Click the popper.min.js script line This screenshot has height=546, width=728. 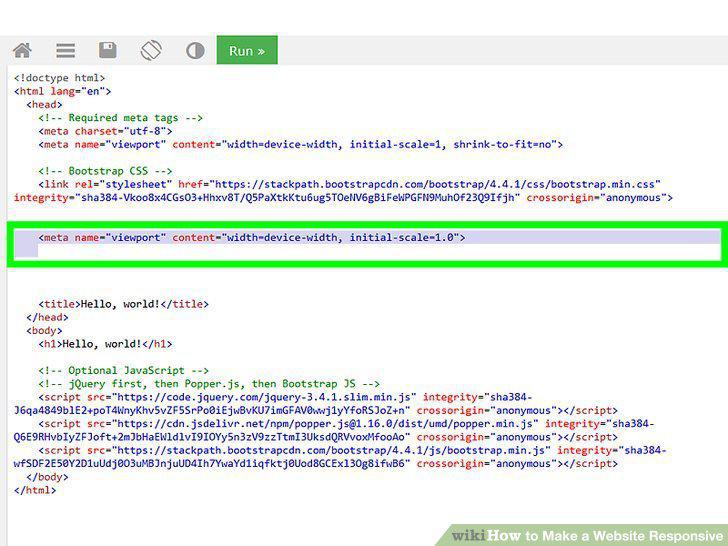pyautogui.click(x=346, y=424)
